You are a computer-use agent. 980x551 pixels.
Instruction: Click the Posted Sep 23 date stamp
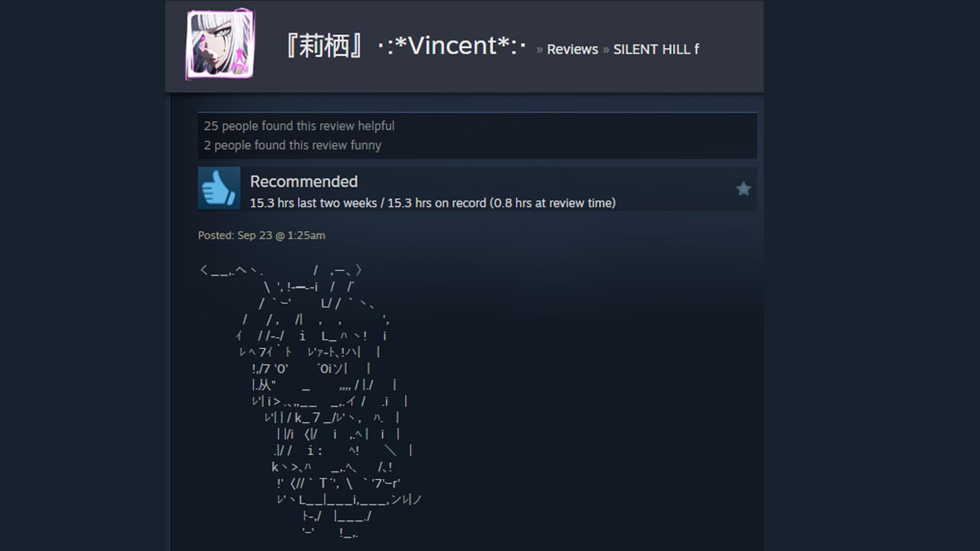(262, 235)
